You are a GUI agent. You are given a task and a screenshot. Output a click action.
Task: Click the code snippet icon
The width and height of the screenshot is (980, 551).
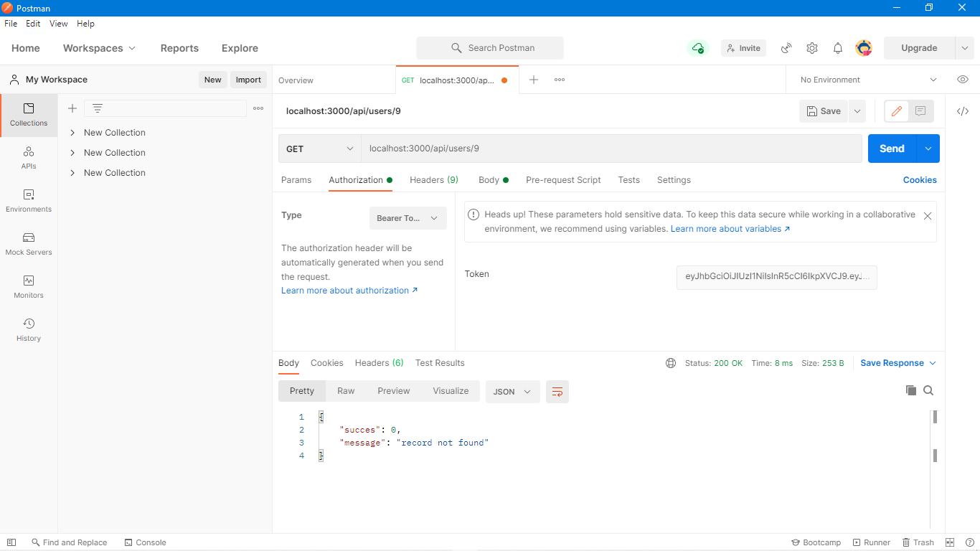(963, 111)
